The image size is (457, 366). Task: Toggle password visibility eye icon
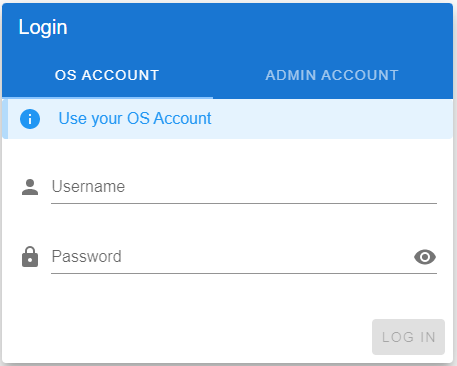tap(425, 257)
